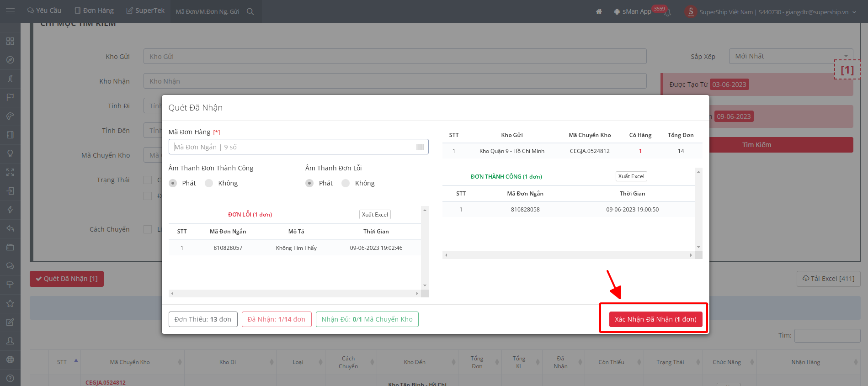Click Xác Nhận Đã Nhận (1 đơn) button
The height and width of the screenshot is (386, 868).
(x=655, y=319)
